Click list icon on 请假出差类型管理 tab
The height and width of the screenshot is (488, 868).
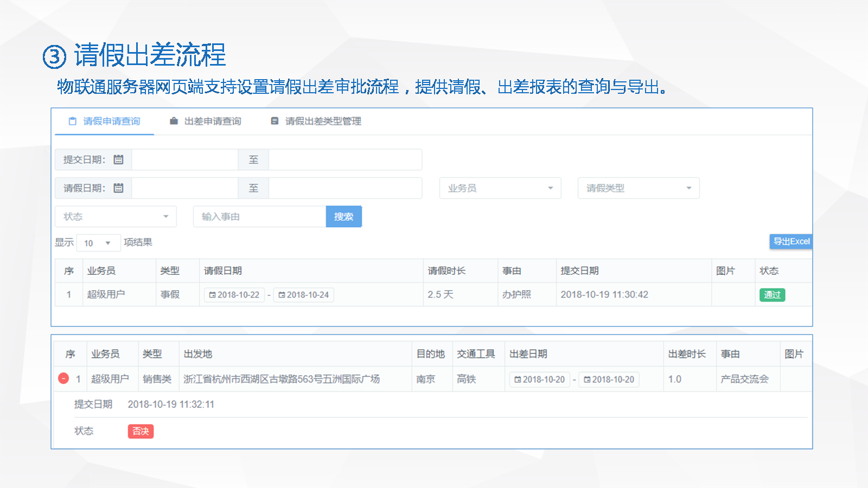coord(275,121)
